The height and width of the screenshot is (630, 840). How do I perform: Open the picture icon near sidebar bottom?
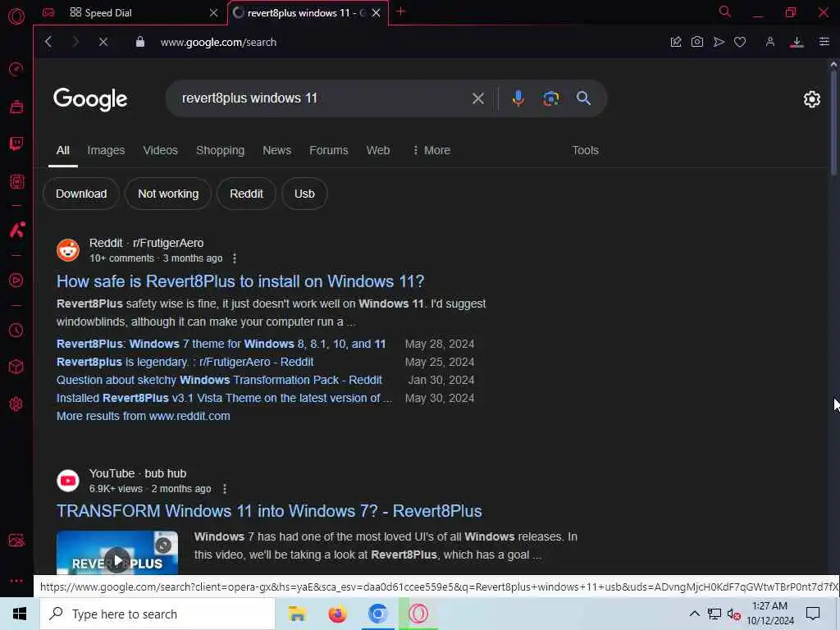tap(16, 540)
